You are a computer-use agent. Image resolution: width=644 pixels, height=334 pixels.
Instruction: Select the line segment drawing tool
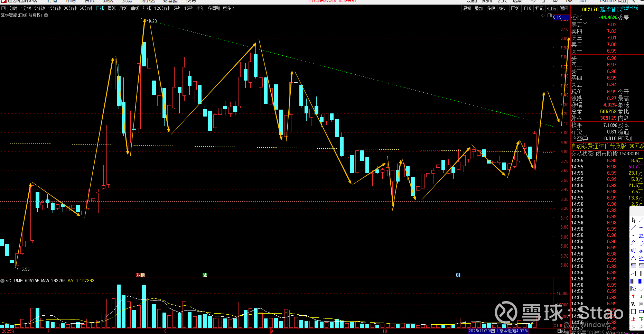[641, 220]
